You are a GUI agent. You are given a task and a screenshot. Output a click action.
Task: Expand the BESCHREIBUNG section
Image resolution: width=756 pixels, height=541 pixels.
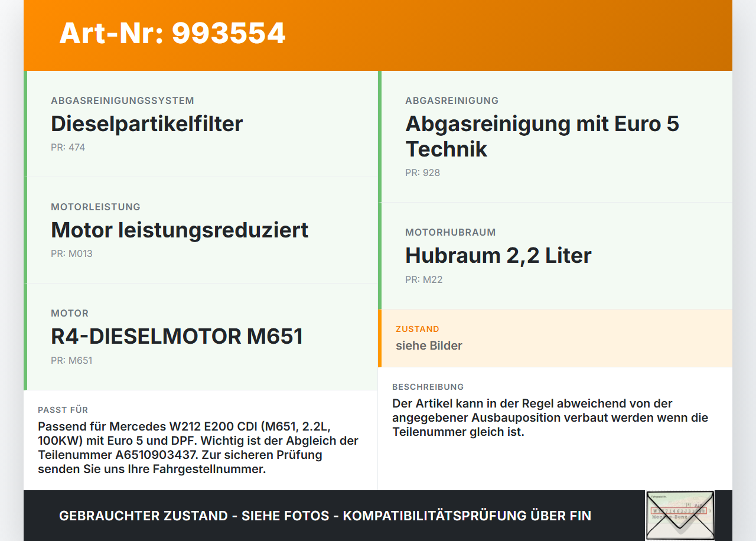pyautogui.click(x=428, y=387)
